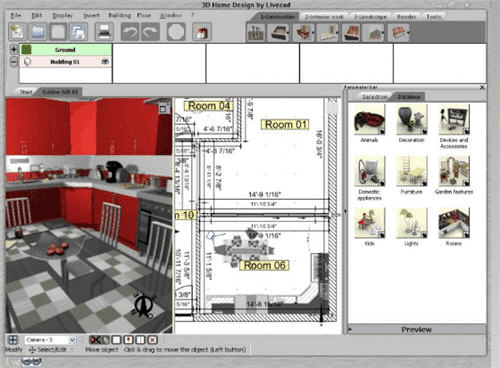The height and width of the screenshot is (368, 500).
Task: Open the Edit menu
Action: [37, 15]
